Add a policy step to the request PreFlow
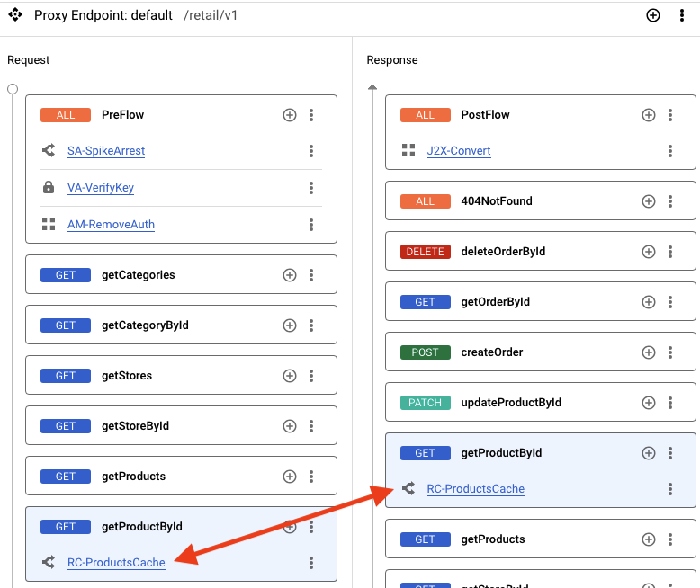The height and width of the screenshot is (588, 700). (290, 115)
